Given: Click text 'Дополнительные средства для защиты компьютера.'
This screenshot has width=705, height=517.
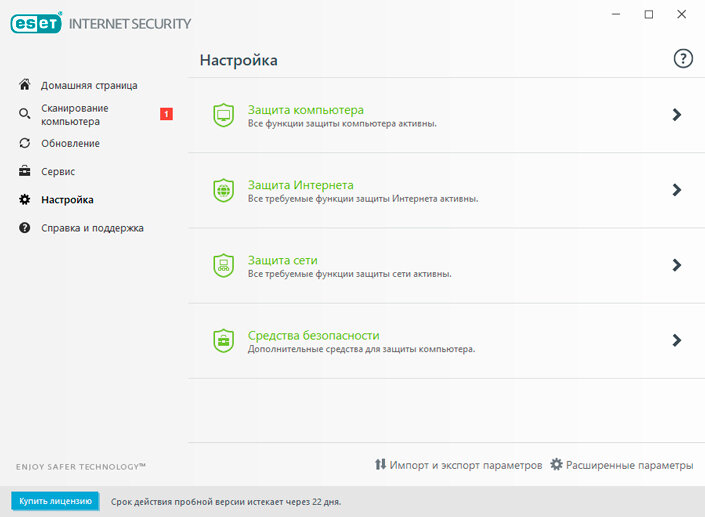Looking at the screenshot, I should click(x=361, y=349).
